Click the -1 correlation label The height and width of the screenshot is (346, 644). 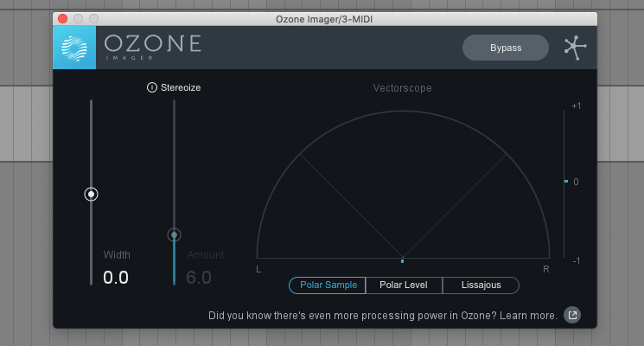tap(577, 260)
